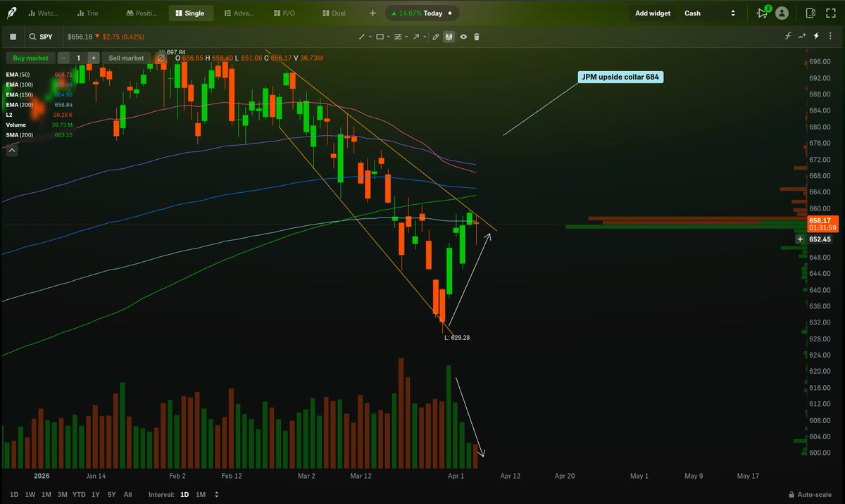The height and width of the screenshot is (504, 845).
Task: Set chart range to 3M
Action: [x=63, y=495]
